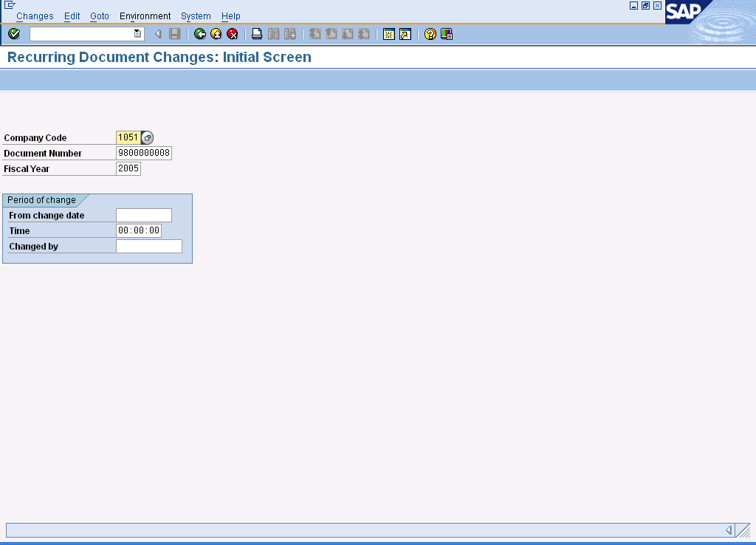Click the Changed by input field
Viewport: 756px width, 545px height.
point(149,246)
